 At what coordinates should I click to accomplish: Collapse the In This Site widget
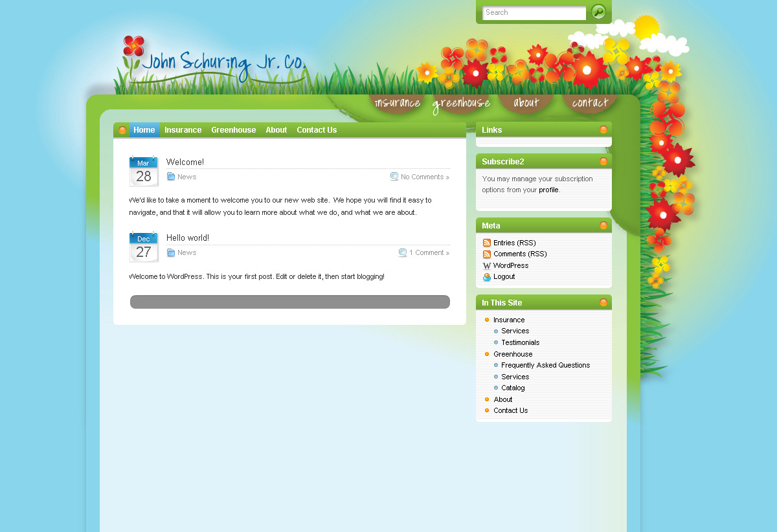pos(603,303)
